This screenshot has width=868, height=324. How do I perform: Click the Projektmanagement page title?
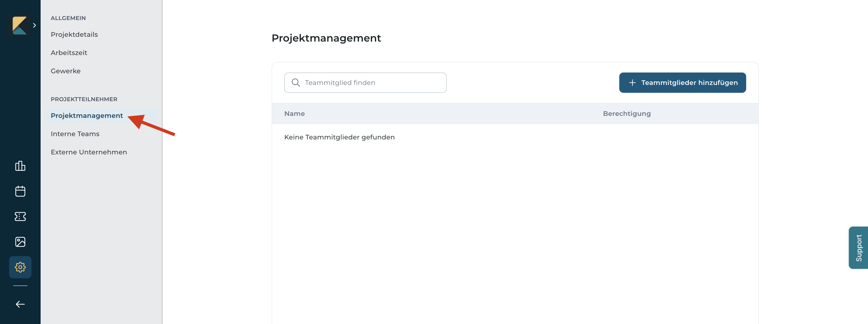click(x=326, y=38)
